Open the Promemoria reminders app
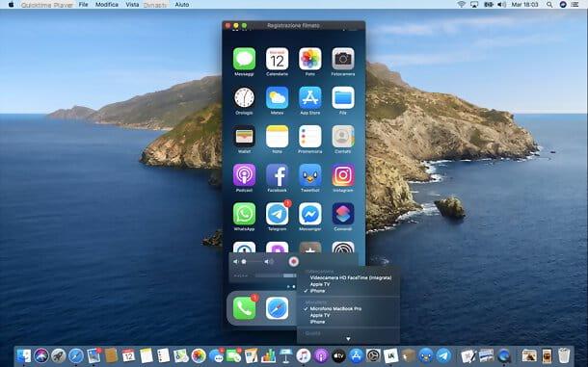588x367 pixels. [x=310, y=137]
